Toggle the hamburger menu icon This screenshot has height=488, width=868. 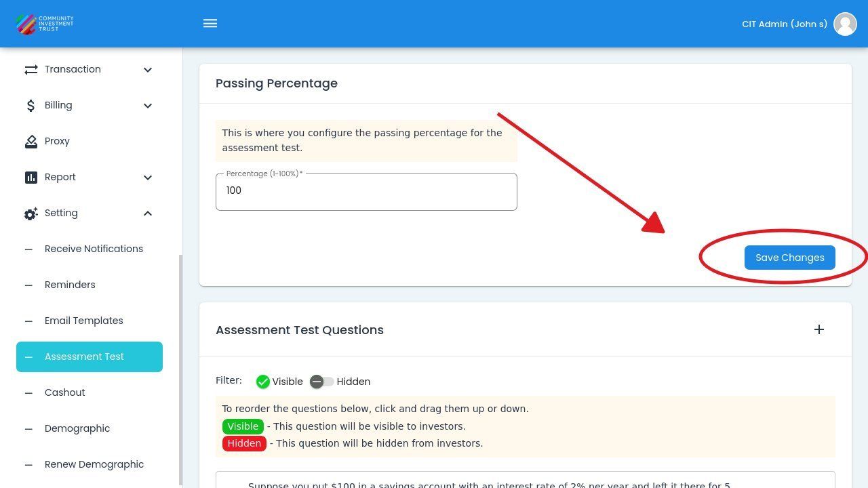pyautogui.click(x=210, y=24)
